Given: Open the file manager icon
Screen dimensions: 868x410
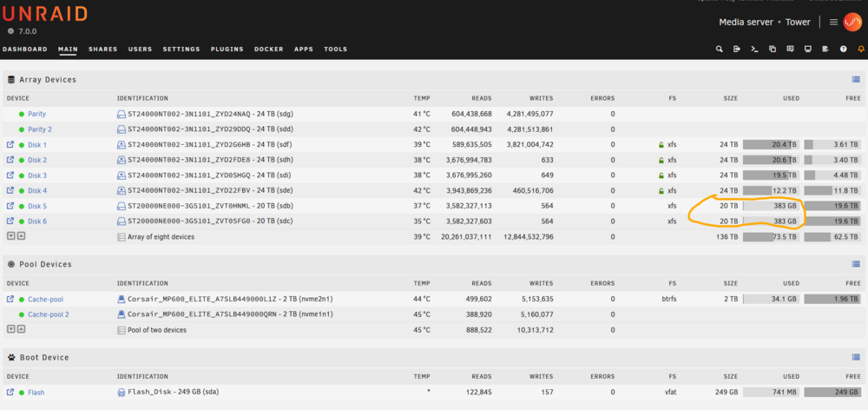Looking at the screenshot, I should 773,49.
